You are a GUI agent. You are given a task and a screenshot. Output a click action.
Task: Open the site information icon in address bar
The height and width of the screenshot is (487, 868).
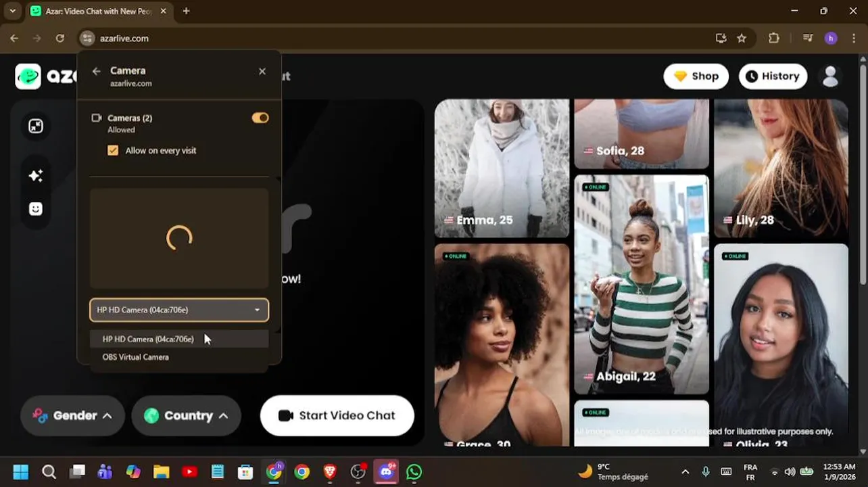[x=87, y=39]
